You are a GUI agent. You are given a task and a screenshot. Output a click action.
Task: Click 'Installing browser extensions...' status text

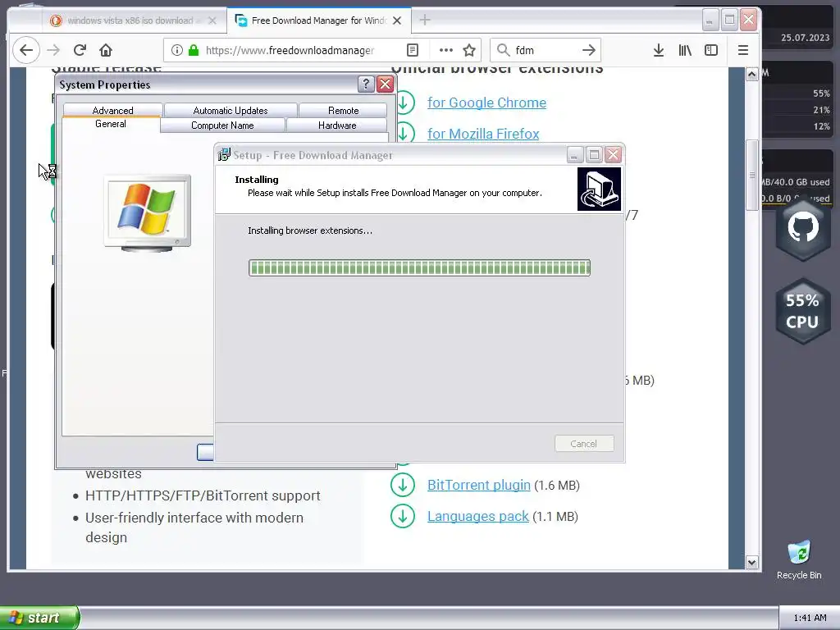(x=309, y=231)
